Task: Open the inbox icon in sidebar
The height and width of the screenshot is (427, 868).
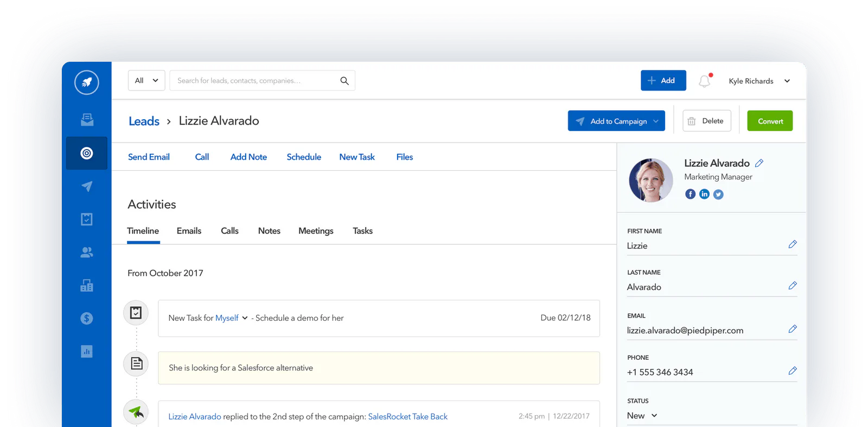Action: pos(87,120)
